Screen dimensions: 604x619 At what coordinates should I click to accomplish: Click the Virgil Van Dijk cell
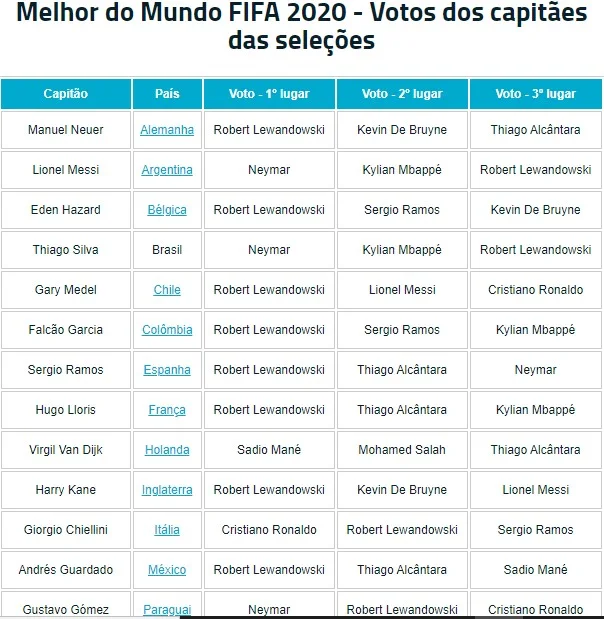tap(66, 450)
